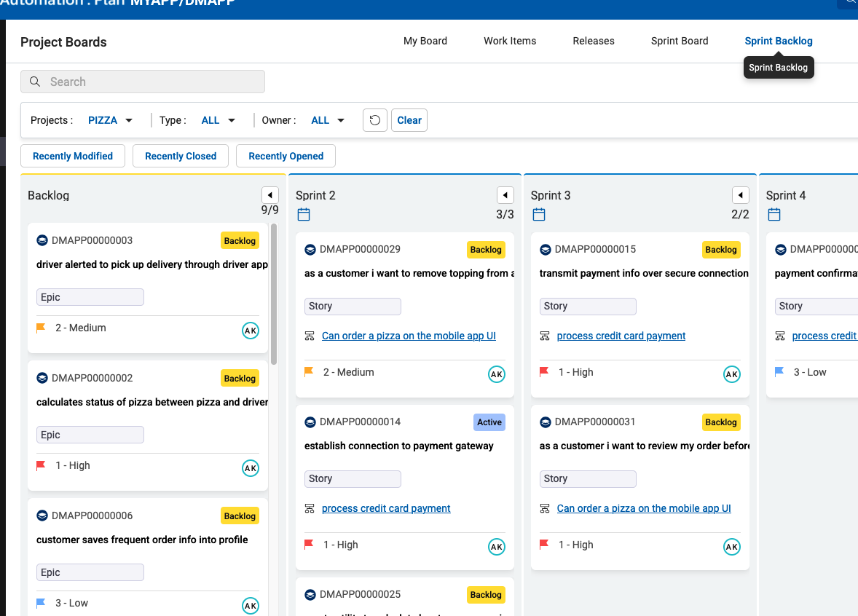Click work item icon of DMAPP00000014

tap(310, 422)
